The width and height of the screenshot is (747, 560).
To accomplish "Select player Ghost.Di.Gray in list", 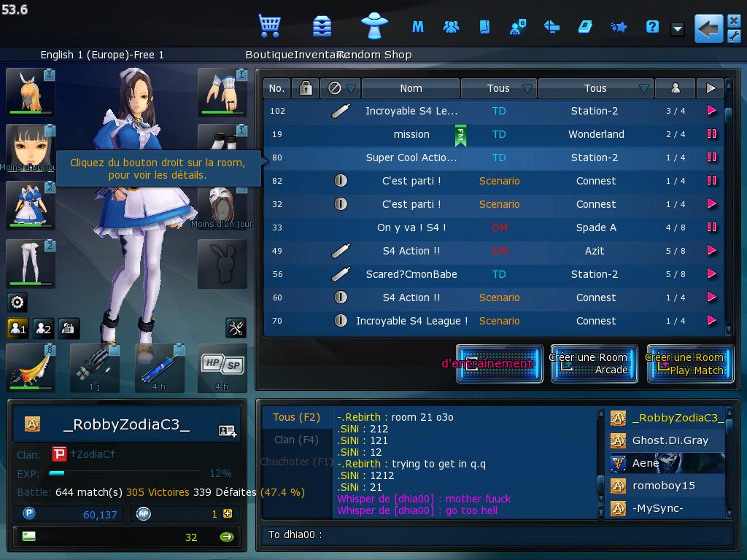I will (667, 440).
